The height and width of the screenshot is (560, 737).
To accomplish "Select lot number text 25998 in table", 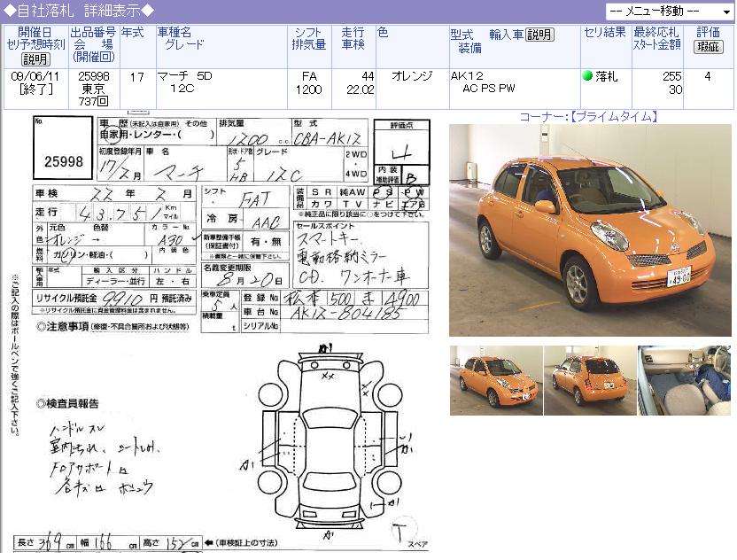I will (94, 76).
